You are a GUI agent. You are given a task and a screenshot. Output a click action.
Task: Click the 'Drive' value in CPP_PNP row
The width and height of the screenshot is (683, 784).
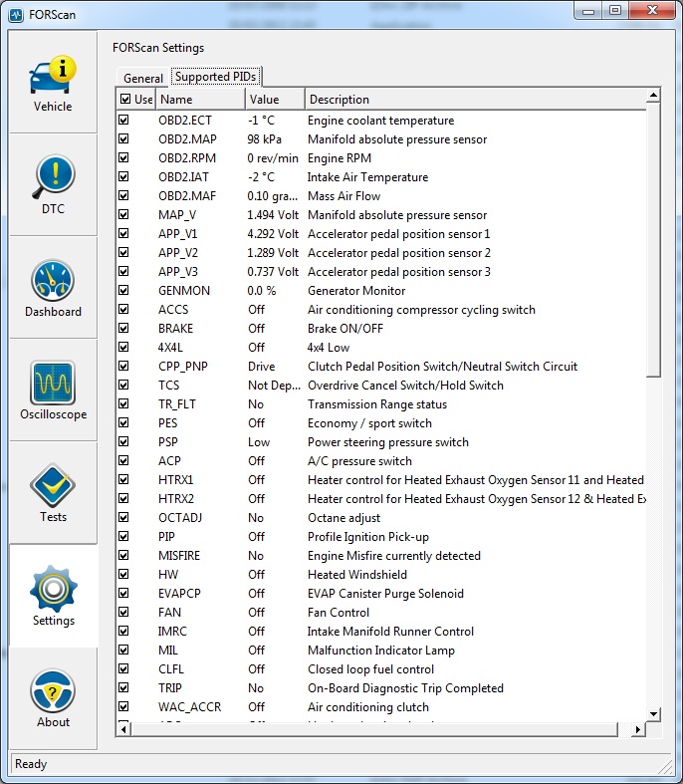(261, 367)
